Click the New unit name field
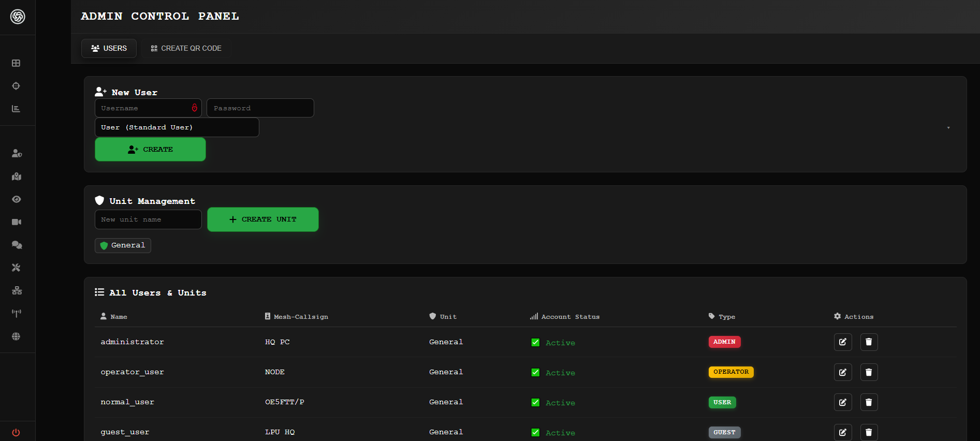The height and width of the screenshot is (441, 980). 148,219
